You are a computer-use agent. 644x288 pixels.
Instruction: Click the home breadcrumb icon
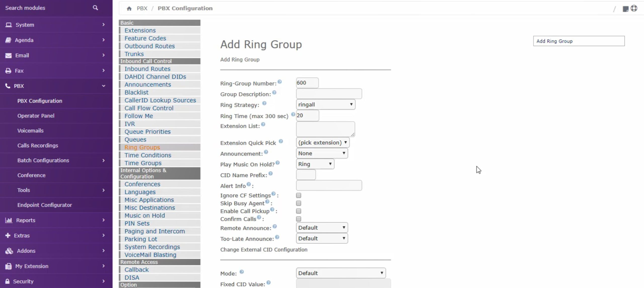pyautogui.click(x=129, y=9)
